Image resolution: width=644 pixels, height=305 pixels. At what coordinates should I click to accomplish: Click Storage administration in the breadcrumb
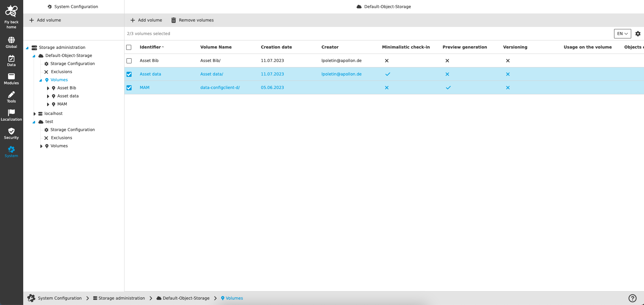(x=122, y=298)
